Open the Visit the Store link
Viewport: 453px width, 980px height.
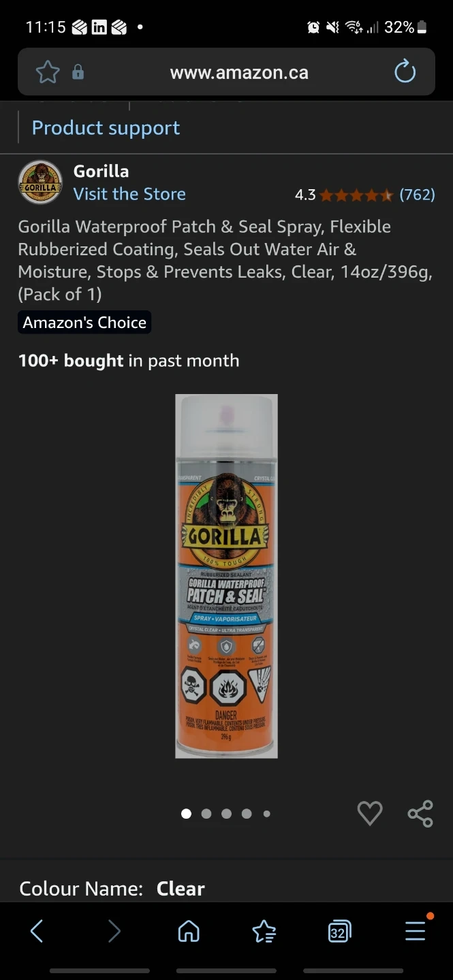(x=129, y=194)
